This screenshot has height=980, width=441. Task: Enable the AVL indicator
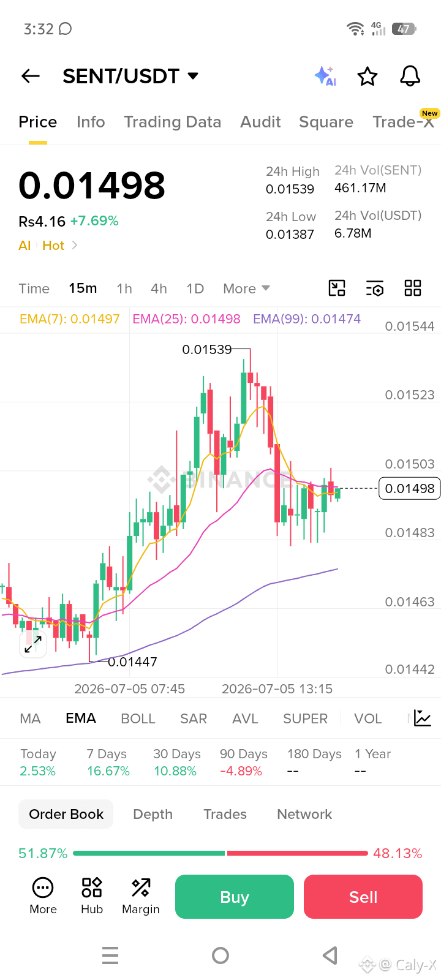click(245, 718)
